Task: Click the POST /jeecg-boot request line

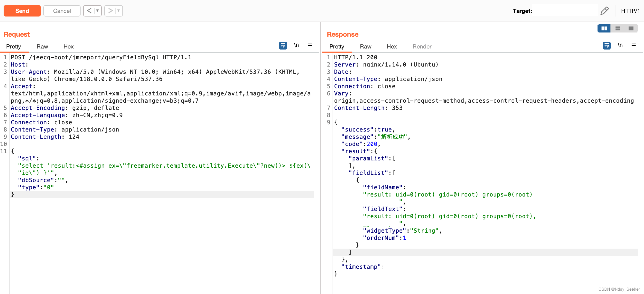Action: (x=101, y=58)
